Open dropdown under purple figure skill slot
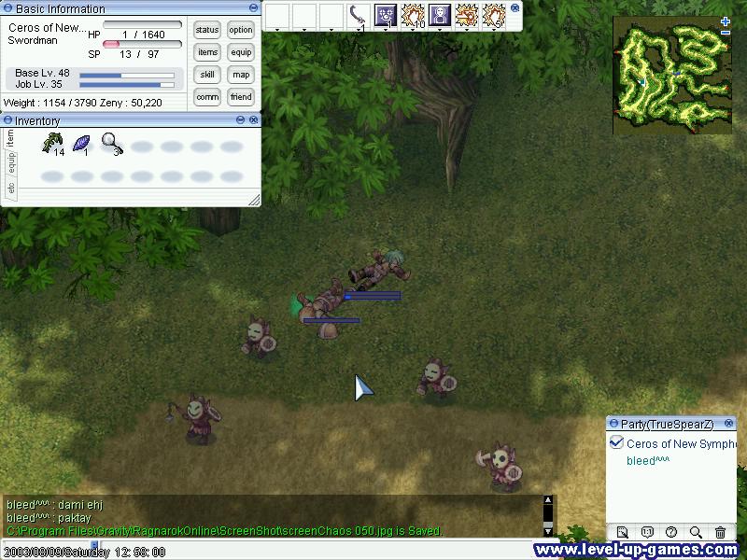 point(440,30)
